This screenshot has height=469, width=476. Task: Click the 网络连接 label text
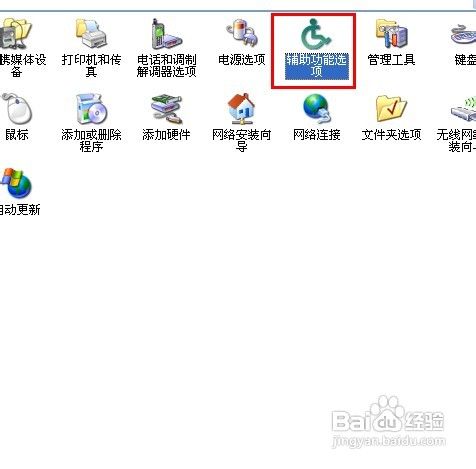tap(317, 135)
